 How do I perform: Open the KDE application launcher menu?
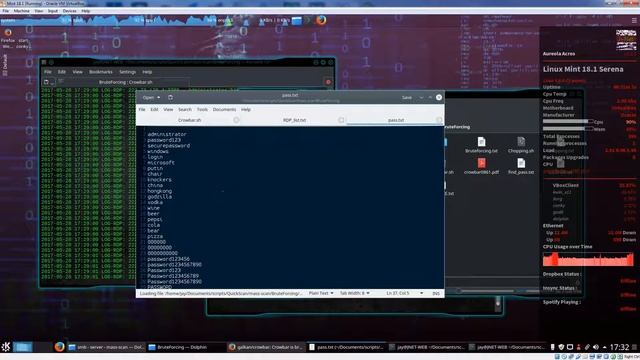pyautogui.click(x=6, y=347)
